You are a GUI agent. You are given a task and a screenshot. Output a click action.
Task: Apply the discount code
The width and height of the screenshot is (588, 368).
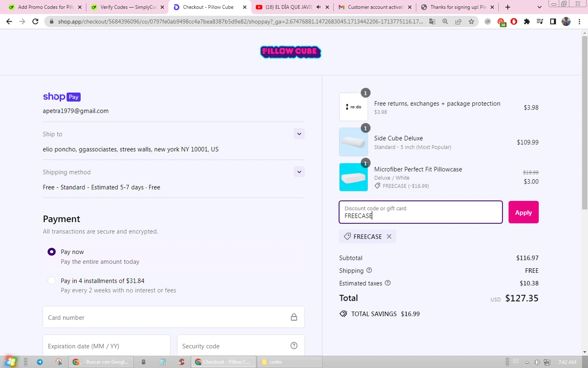[x=523, y=212]
